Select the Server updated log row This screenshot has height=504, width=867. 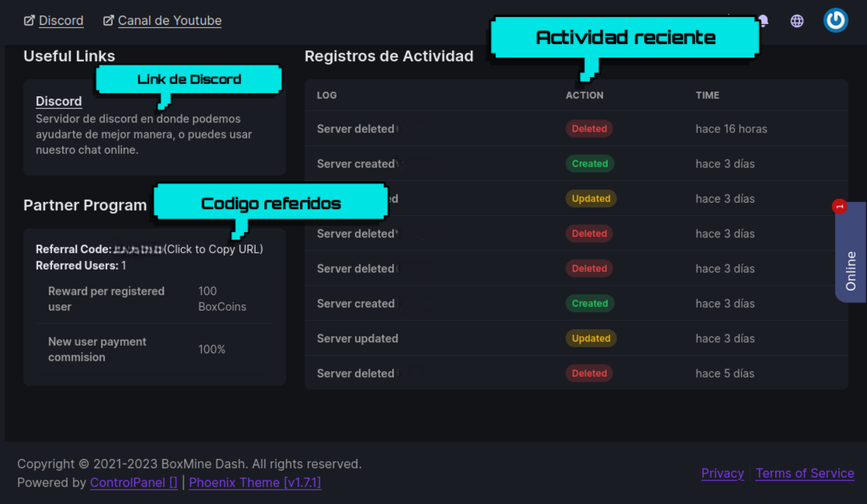[358, 338]
